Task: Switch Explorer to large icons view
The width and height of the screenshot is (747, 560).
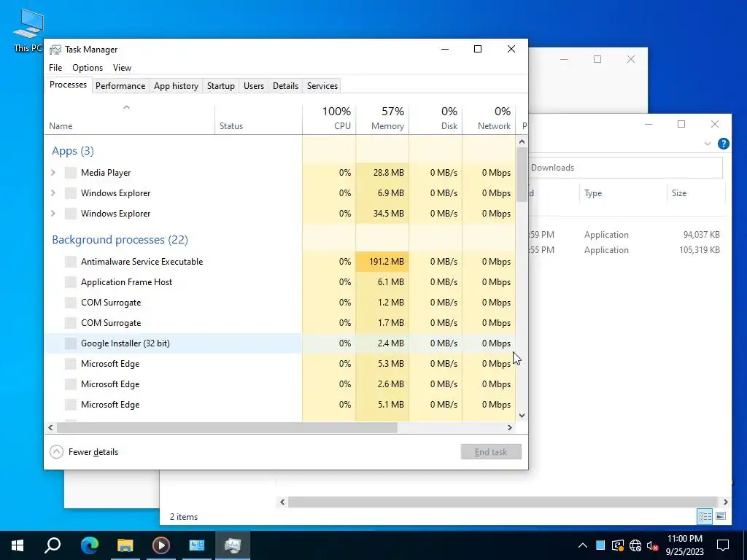Action: point(721,516)
